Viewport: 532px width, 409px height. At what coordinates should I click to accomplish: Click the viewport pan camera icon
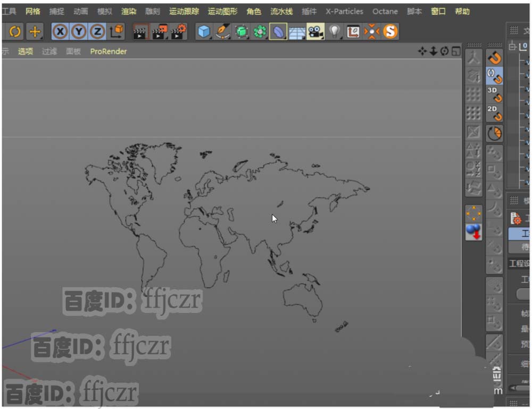coord(422,51)
